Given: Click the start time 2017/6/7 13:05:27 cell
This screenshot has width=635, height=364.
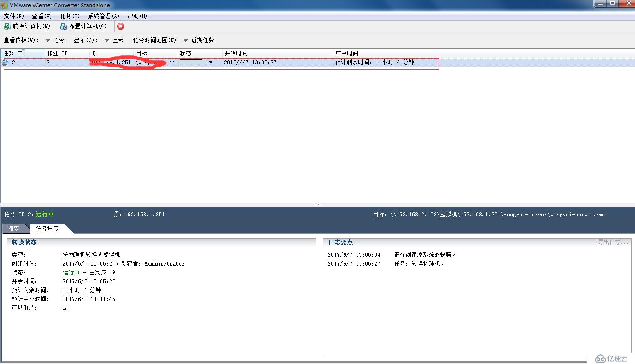Looking at the screenshot, I should coord(250,63).
